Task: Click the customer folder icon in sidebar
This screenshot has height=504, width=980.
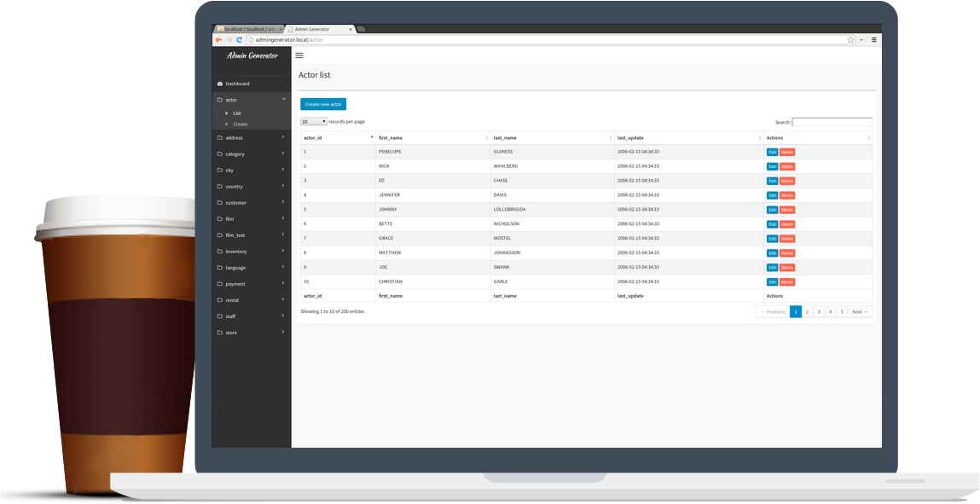Action: click(220, 202)
